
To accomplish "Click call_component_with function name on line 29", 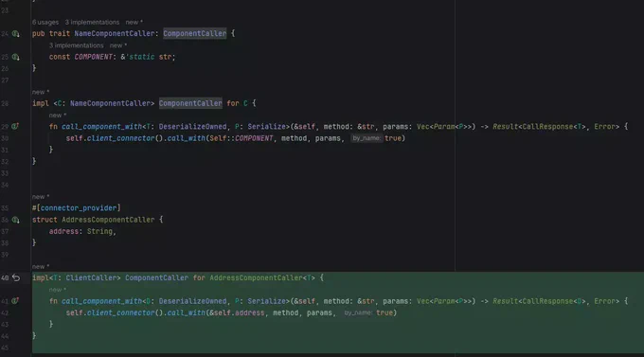I will [x=101, y=127].
